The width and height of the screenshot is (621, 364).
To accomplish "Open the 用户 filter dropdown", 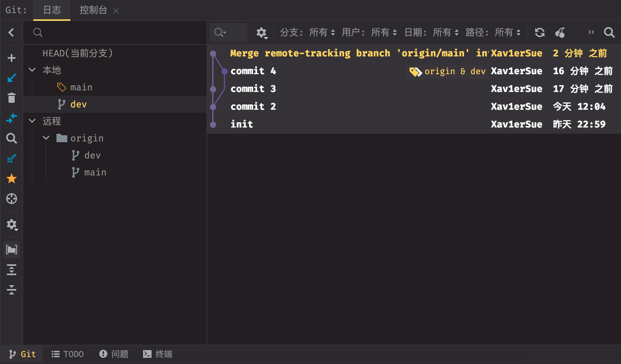I will pyautogui.click(x=369, y=32).
